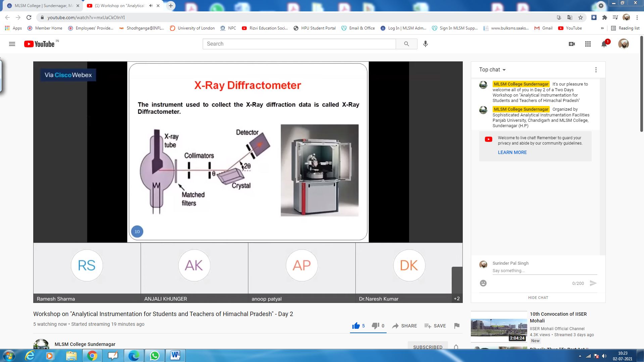Open Word from the taskbar

(x=175, y=356)
